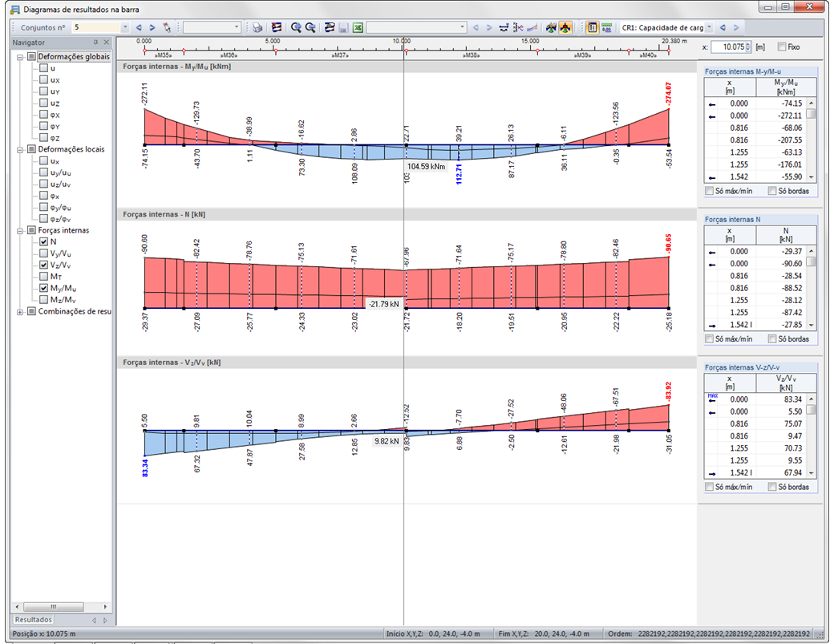
Task: Select Deformações globais tree label
Action: pos(74,57)
